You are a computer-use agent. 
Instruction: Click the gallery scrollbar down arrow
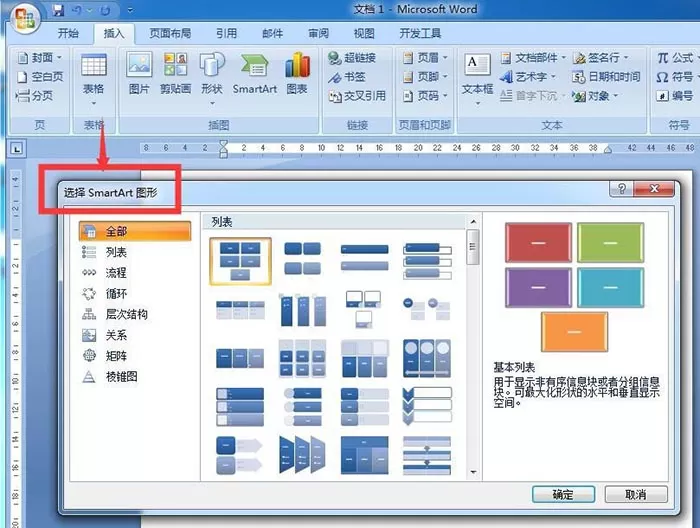(473, 472)
